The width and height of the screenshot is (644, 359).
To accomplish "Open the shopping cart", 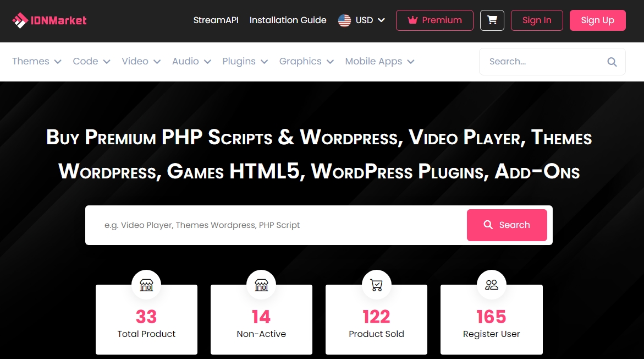I will (x=492, y=20).
